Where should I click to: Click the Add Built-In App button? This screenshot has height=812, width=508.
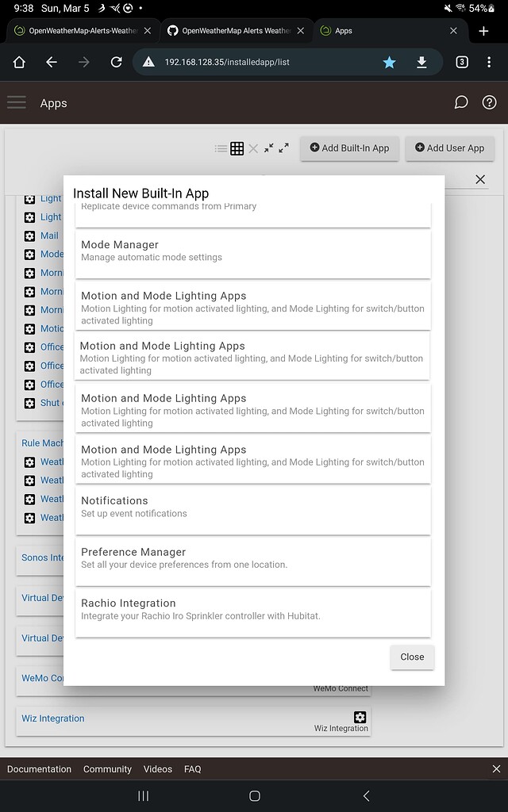[x=349, y=148]
